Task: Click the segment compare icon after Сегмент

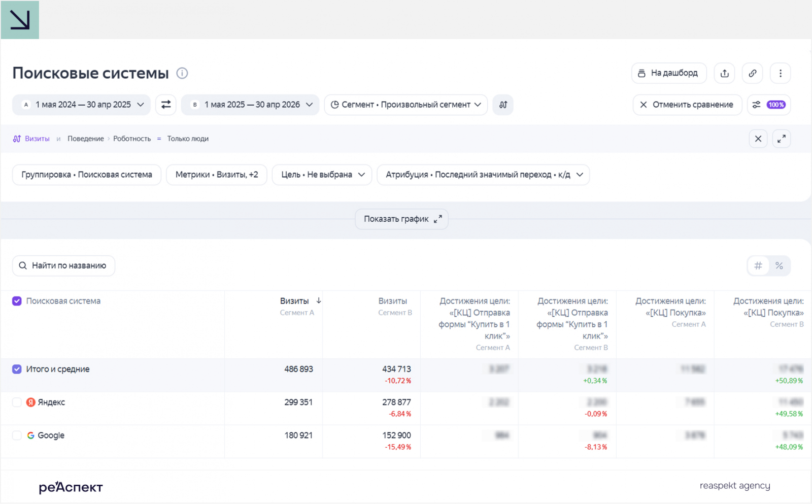Action: (x=503, y=105)
